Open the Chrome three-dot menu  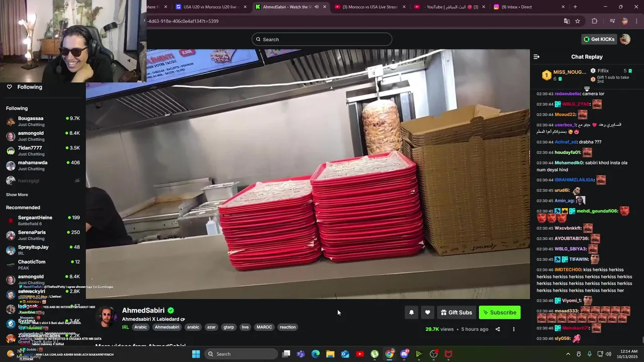(x=637, y=21)
